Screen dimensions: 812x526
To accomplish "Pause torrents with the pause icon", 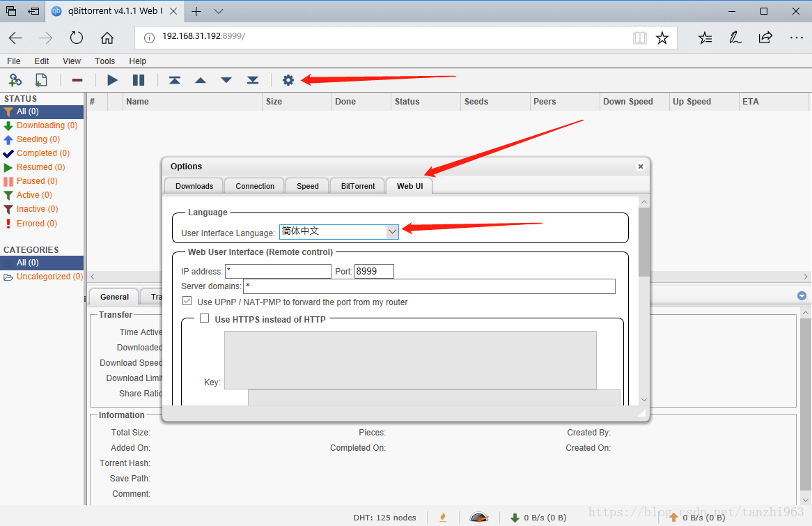I will (139, 80).
